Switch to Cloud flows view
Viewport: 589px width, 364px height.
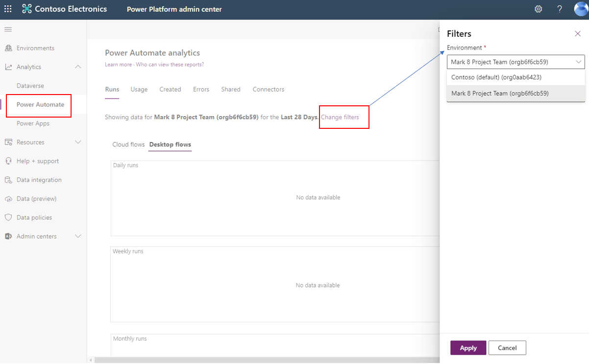tap(128, 145)
